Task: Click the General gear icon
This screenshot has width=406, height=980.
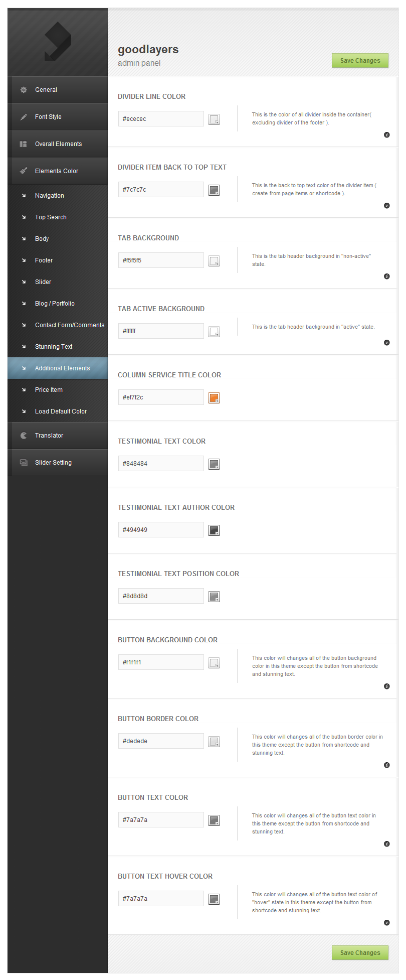Action: coord(24,90)
